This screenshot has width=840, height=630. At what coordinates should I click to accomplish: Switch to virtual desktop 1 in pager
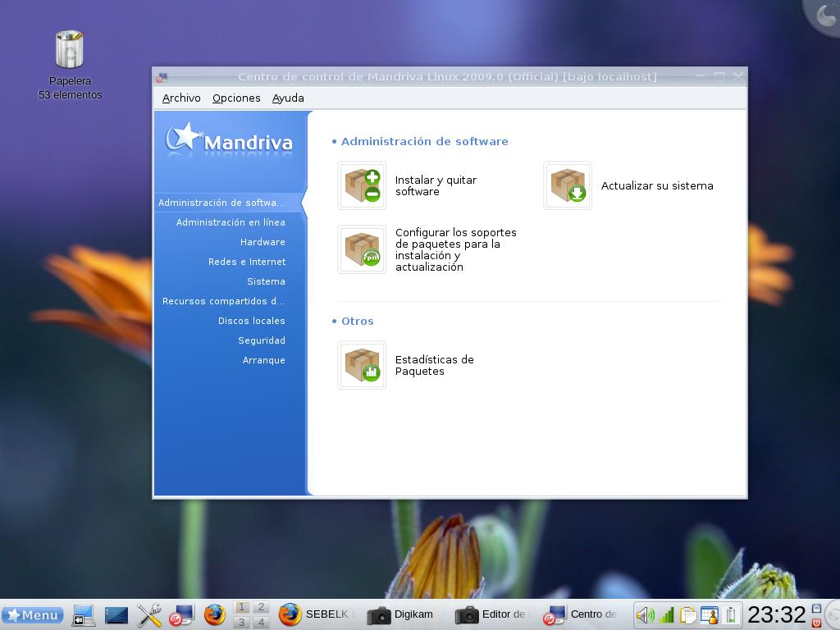click(242, 607)
